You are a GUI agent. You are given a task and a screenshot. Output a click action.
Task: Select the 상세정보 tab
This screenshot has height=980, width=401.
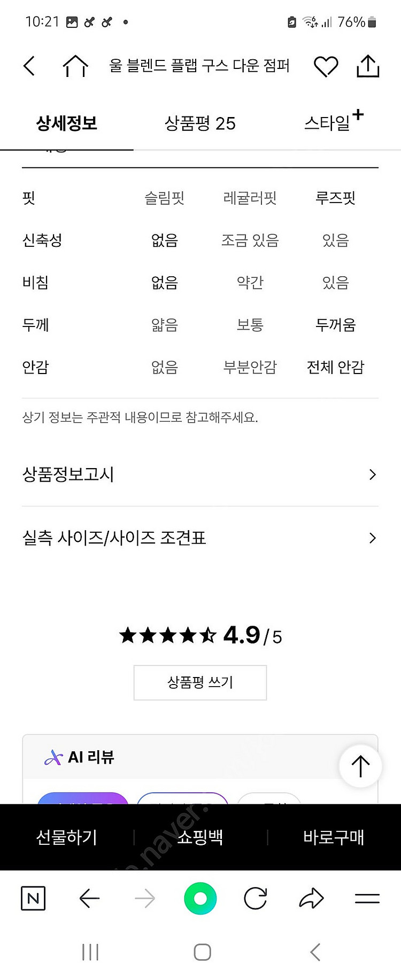(x=66, y=123)
